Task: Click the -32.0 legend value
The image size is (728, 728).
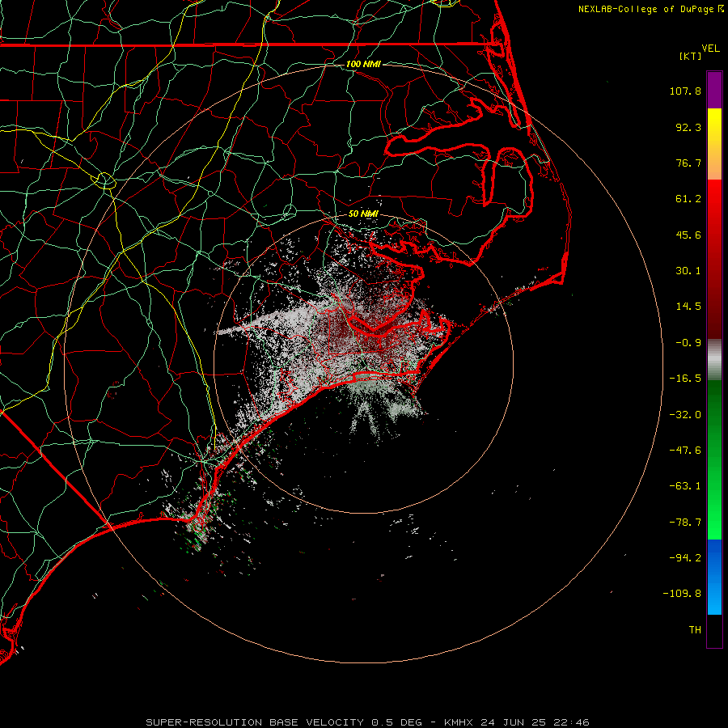Action: pos(685,415)
